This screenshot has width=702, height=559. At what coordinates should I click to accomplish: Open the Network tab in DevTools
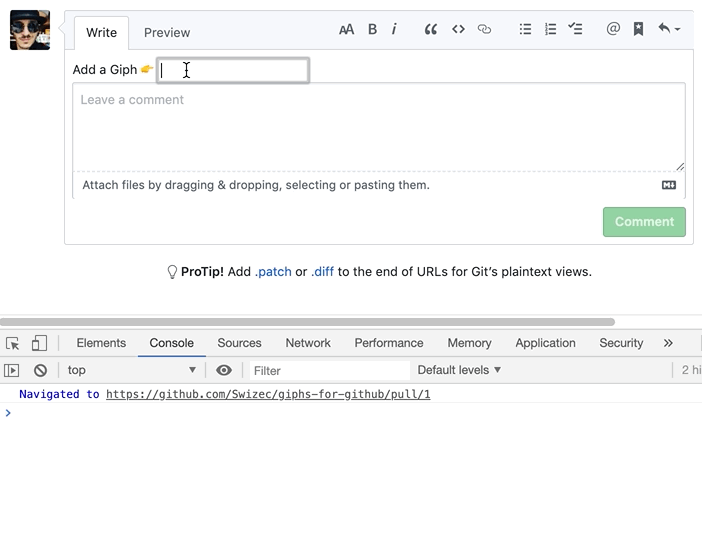click(308, 343)
